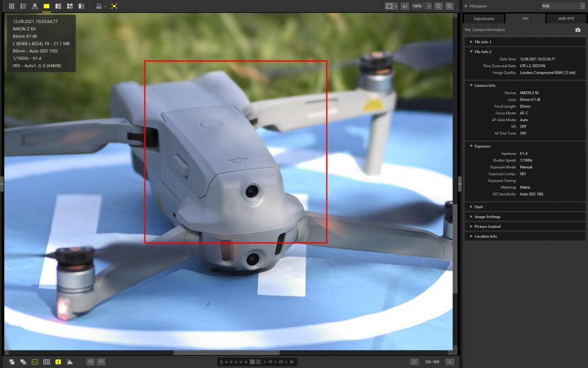
Task: Open the 100% zoom ratio dropdown
Action: coord(429,6)
